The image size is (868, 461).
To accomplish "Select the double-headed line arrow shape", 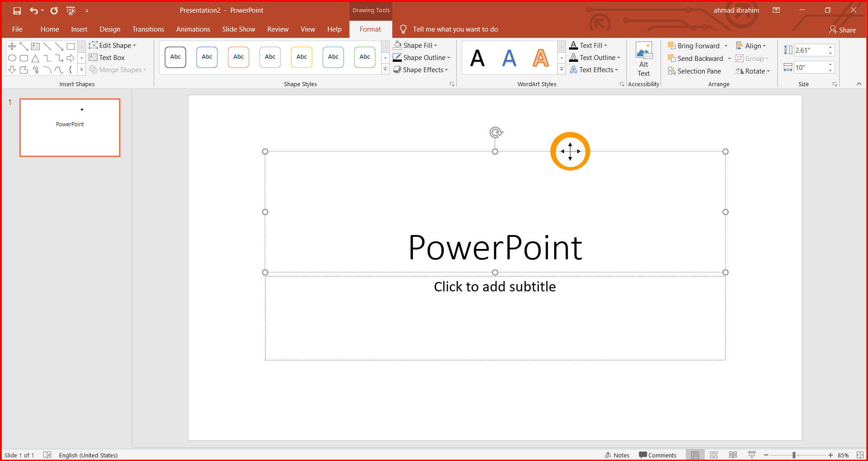I will coord(24,46).
